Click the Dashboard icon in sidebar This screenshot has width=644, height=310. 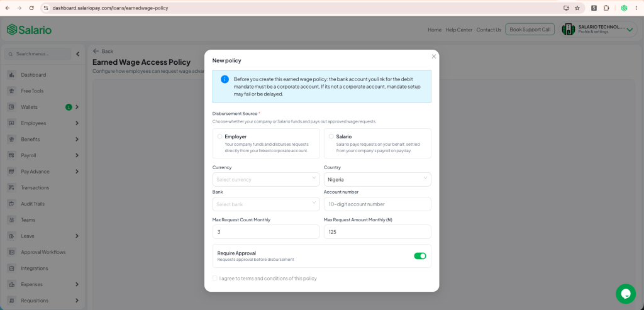pyautogui.click(x=12, y=75)
